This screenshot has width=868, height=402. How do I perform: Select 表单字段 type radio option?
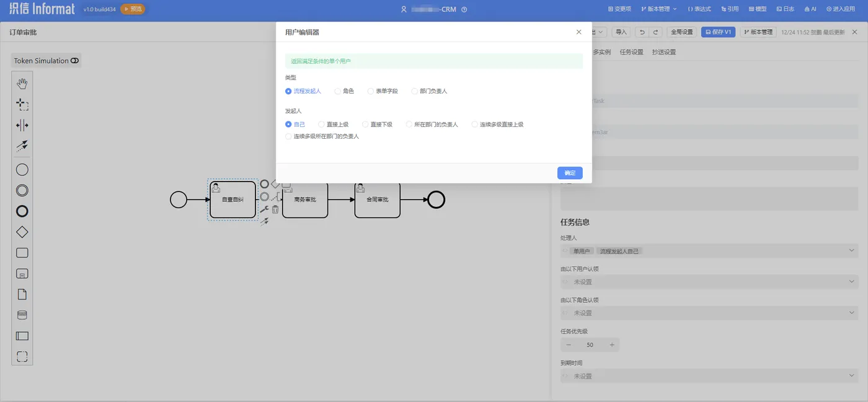[383, 91]
